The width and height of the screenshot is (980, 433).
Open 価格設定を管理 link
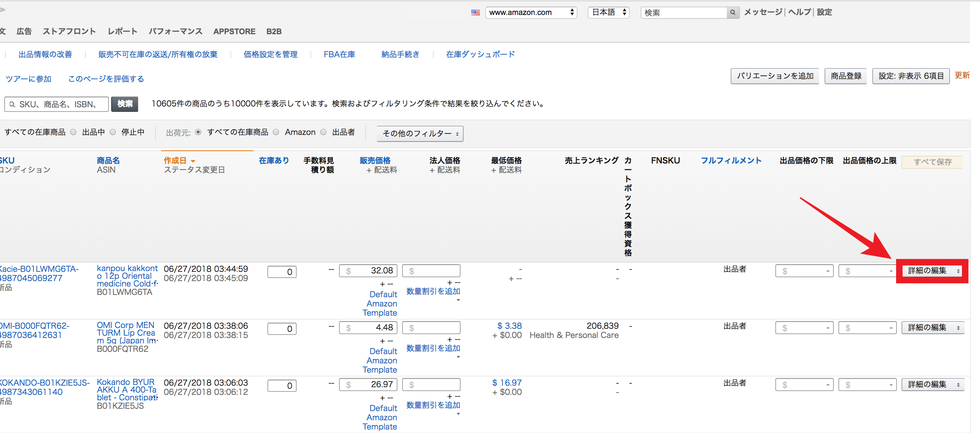[270, 54]
